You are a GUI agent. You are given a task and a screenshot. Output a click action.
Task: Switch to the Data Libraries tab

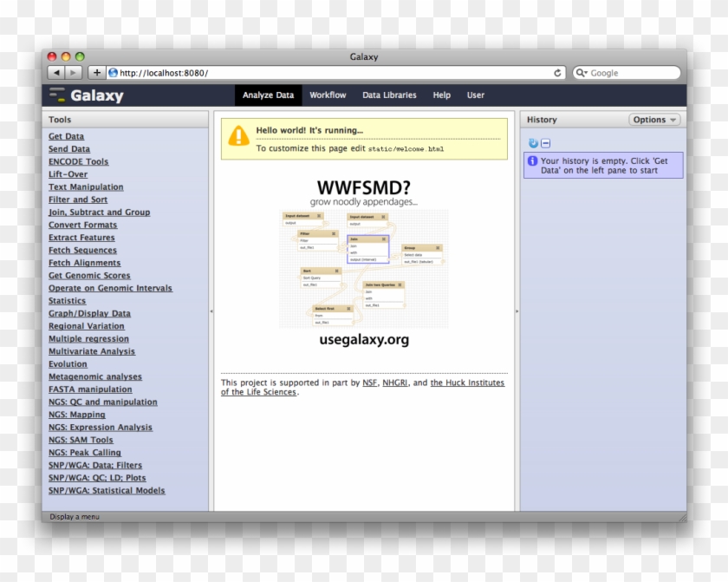tap(389, 95)
